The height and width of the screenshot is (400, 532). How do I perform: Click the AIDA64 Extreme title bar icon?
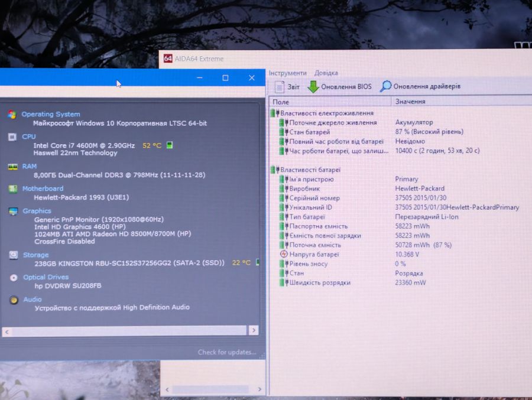pos(168,58)
